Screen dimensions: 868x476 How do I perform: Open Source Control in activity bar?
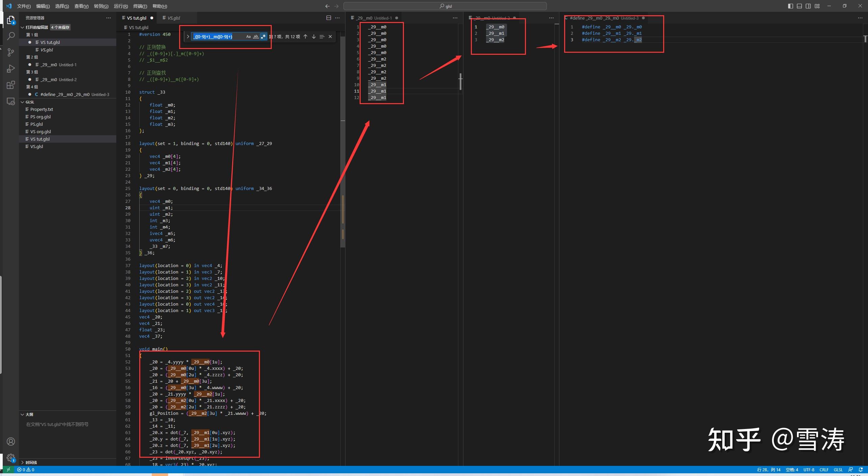[x=11, y=52]
